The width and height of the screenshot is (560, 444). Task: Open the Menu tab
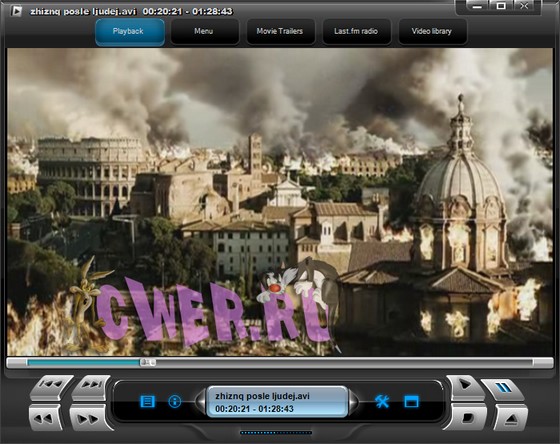[x=205, y=32]
